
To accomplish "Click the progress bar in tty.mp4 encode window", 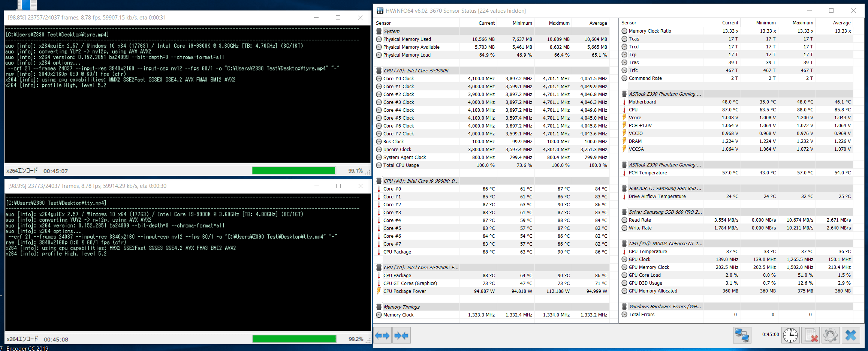I will pyautogui.click(x=294, y=339).
